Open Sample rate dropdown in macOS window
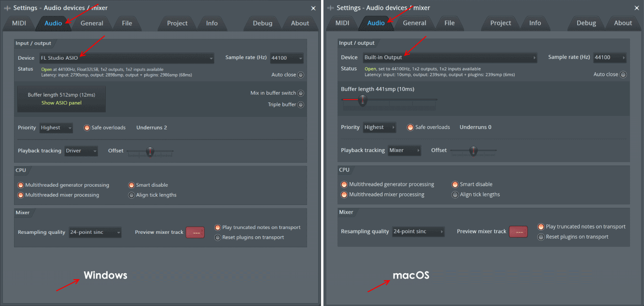 point(610,58)
